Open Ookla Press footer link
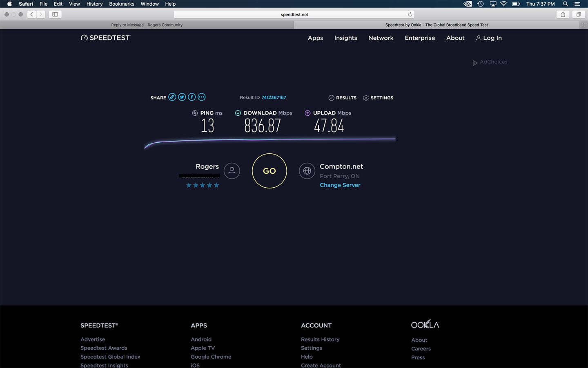This screenshot has height=368, width=588. click(418, 357)
